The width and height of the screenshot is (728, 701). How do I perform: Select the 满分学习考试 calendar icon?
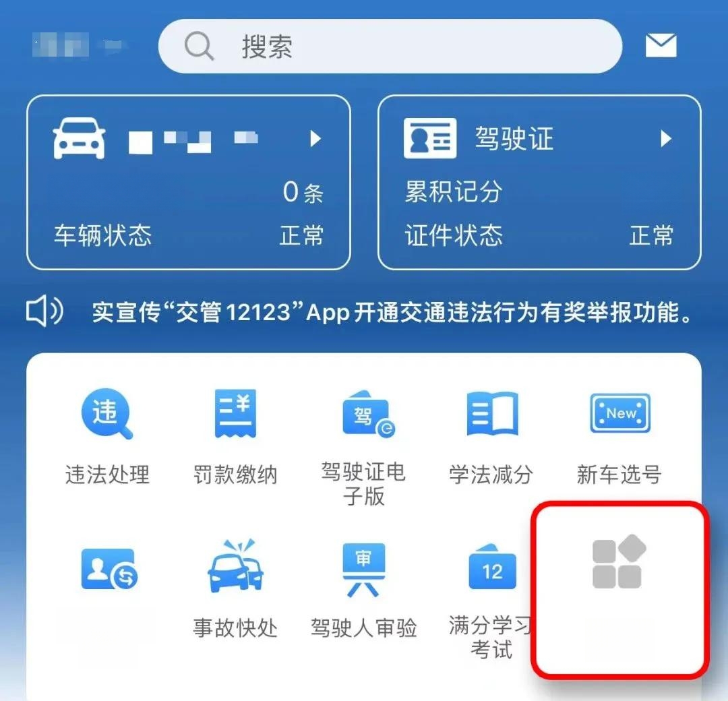click(x=492, y=566)
